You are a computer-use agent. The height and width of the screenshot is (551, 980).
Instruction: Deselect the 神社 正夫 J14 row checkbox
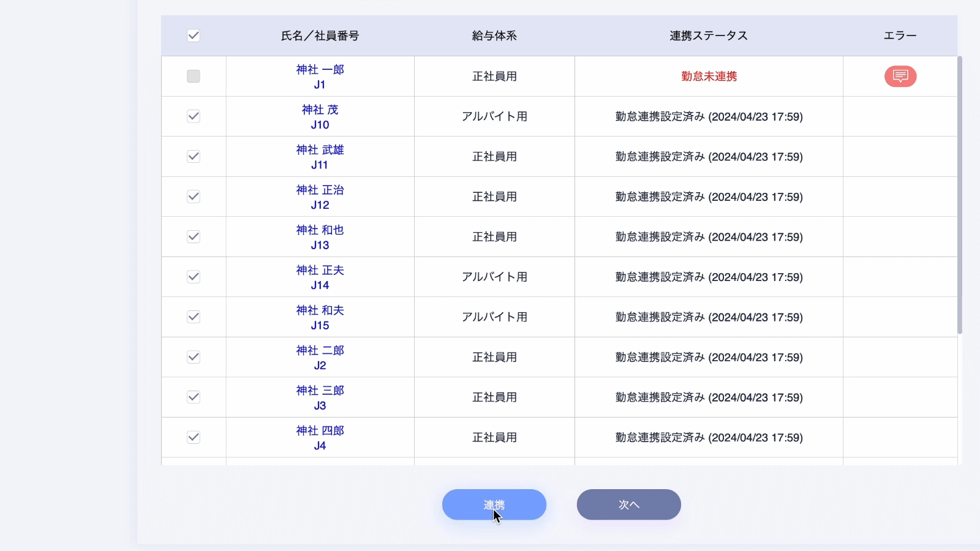(194, 277)
